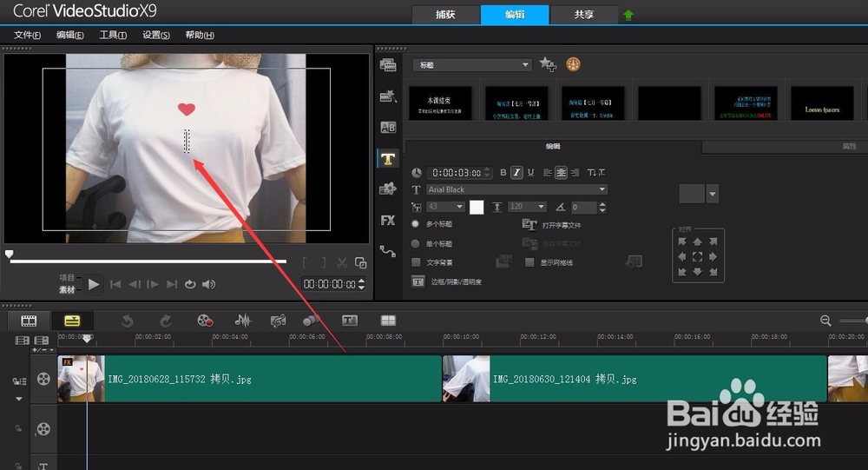This screenshot has height=470, width=868.
Task: Step to next frame
Action: tap(153, 284)
